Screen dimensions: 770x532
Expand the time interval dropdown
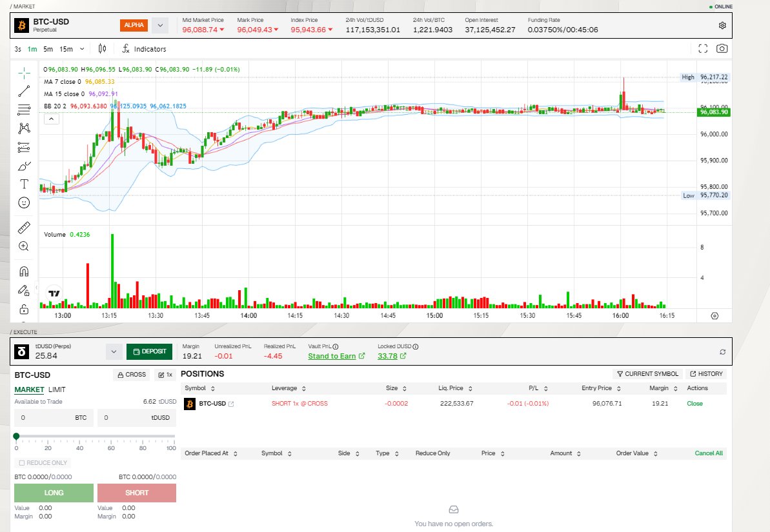(82, 49)
